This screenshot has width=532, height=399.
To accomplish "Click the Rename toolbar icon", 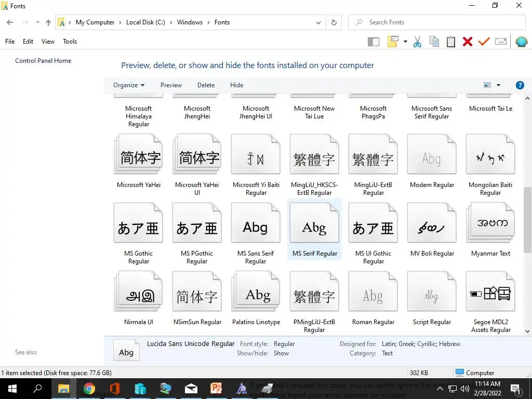I will pos(501,42).
